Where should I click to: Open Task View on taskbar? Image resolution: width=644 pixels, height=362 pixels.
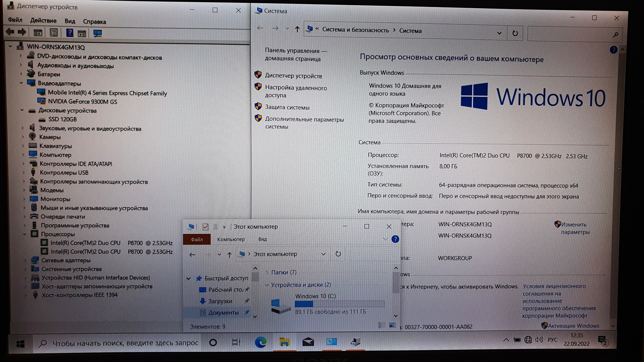[x=236, y=342]
